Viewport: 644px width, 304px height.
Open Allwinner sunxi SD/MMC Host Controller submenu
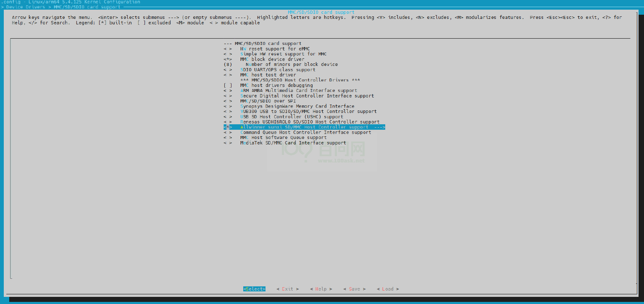[x=304, y=127]
